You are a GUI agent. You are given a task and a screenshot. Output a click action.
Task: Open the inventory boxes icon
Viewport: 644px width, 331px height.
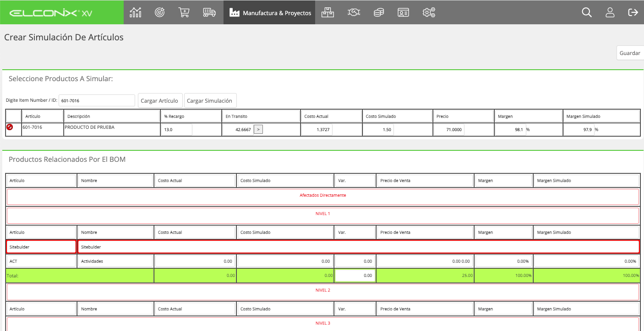327,12
